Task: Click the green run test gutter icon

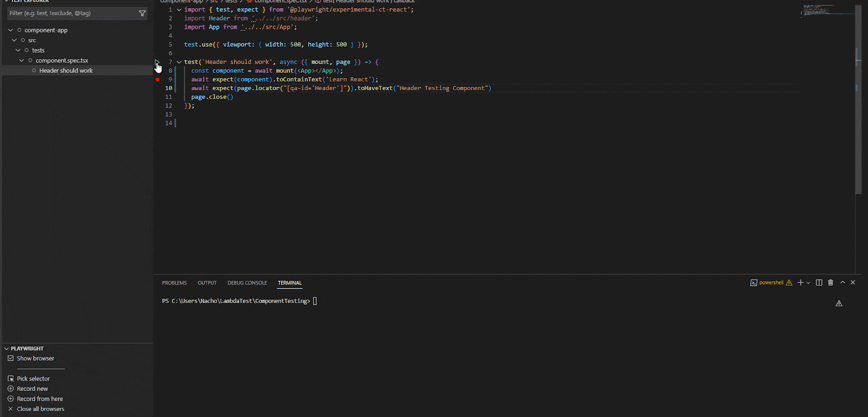Action: coord(157,62)
